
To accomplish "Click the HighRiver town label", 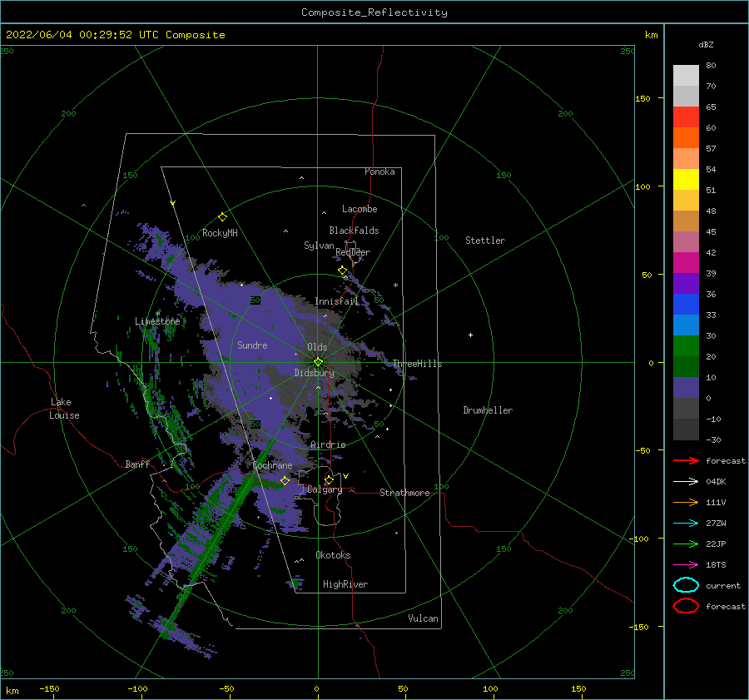I will [x=345, y=584].
